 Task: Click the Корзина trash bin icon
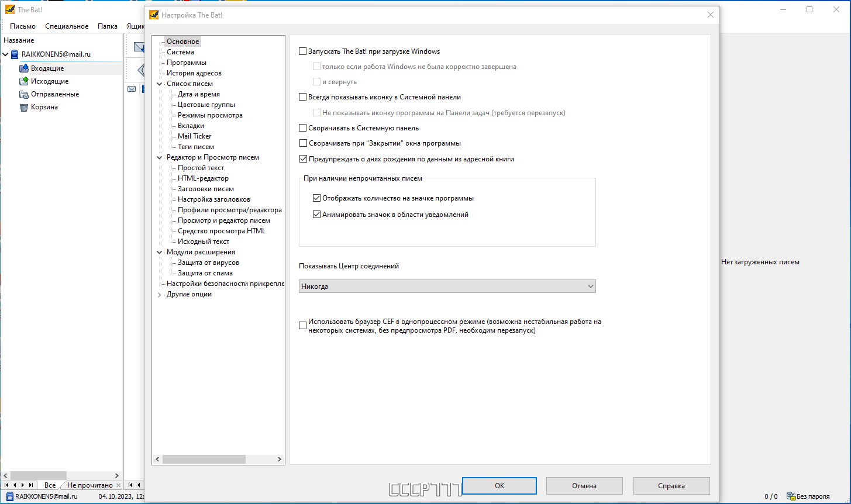click(24, 107)
